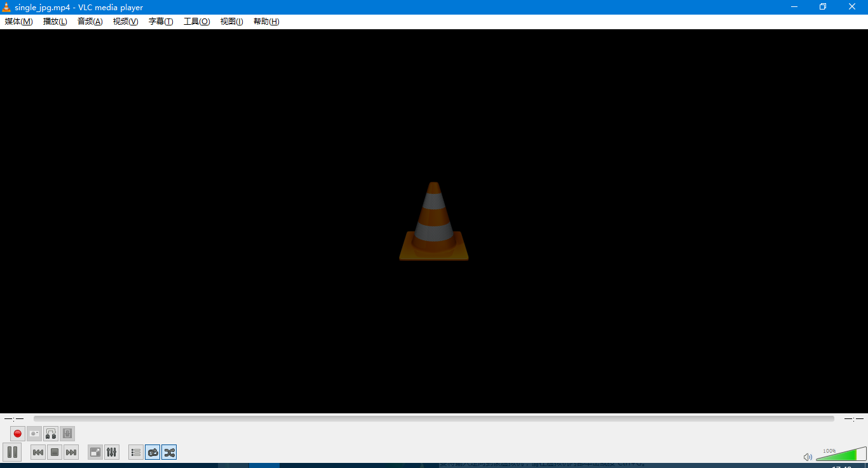Skip to next media track
The width and height of the screenshot is (868, 468).
coord(71,452)
